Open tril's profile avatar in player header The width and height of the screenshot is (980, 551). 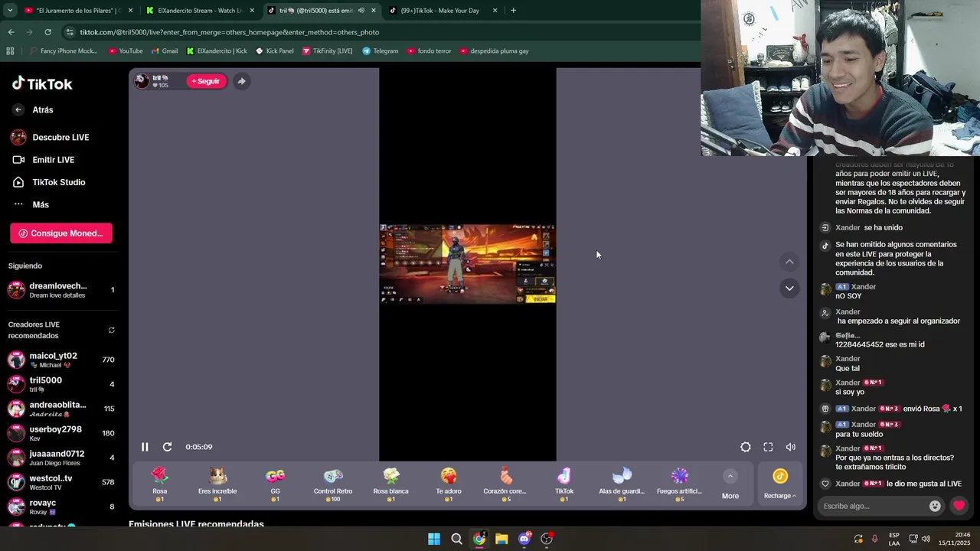[142, 81]
